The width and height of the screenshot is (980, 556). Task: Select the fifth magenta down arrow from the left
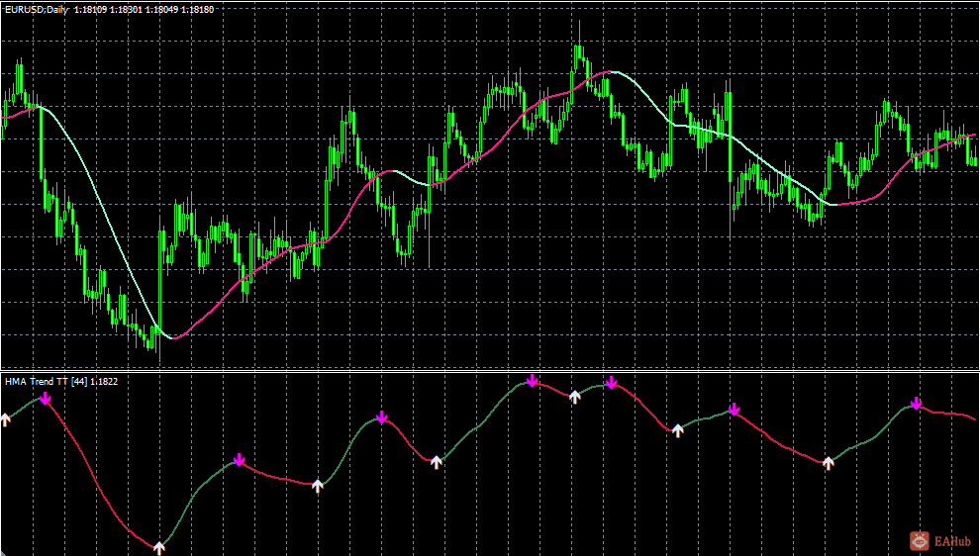click(611, 382)
